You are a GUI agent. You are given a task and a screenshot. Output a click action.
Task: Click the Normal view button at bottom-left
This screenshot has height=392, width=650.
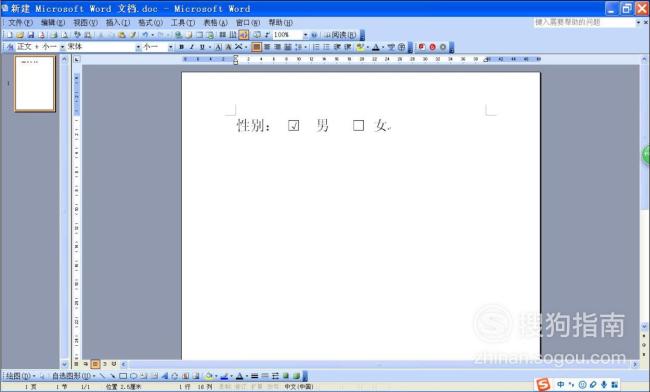tap(76, 364)
